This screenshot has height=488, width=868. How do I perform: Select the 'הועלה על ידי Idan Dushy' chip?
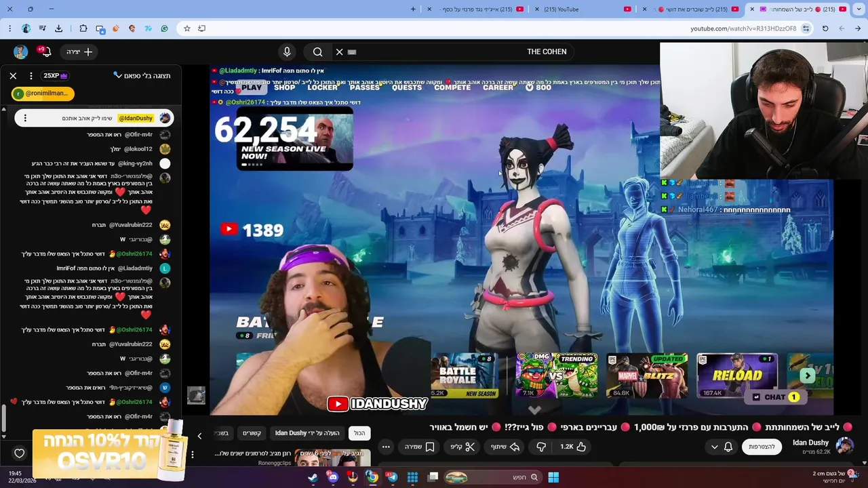click(307, 433)
